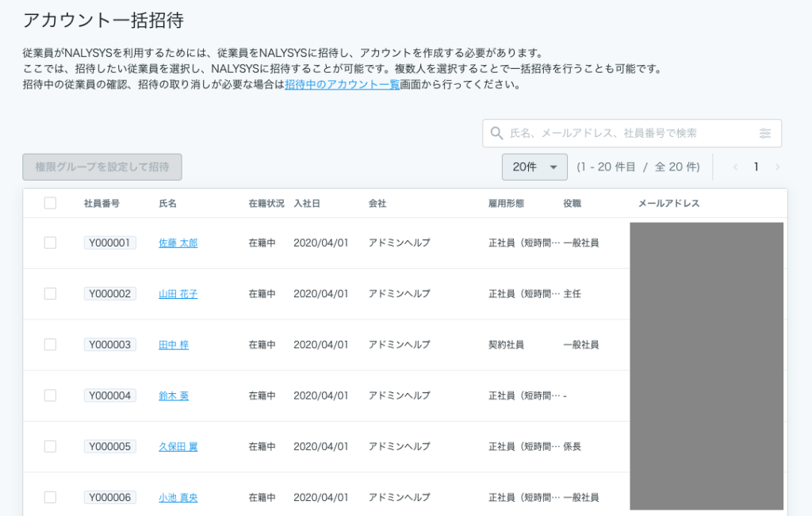Open employee 久保田 翼 link

coord(178,446)
